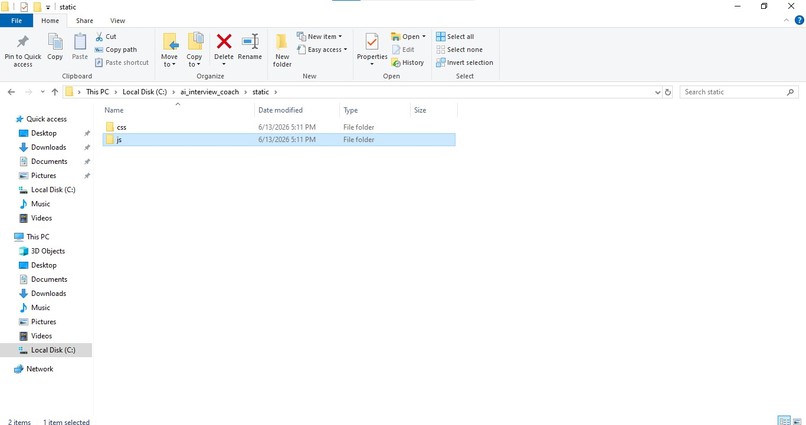
Task: Click the Edit button in ribbon
Action: [403, 49]
